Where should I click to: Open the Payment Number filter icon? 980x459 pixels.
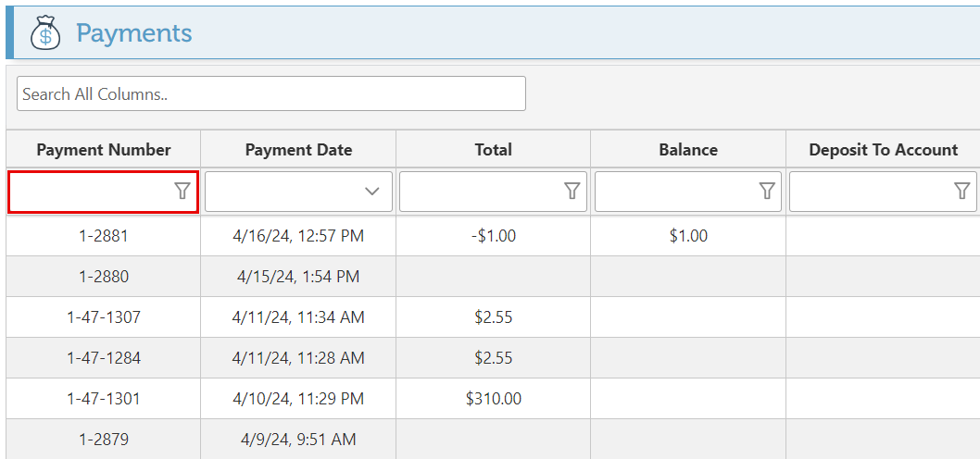click(x=182, y=191)
